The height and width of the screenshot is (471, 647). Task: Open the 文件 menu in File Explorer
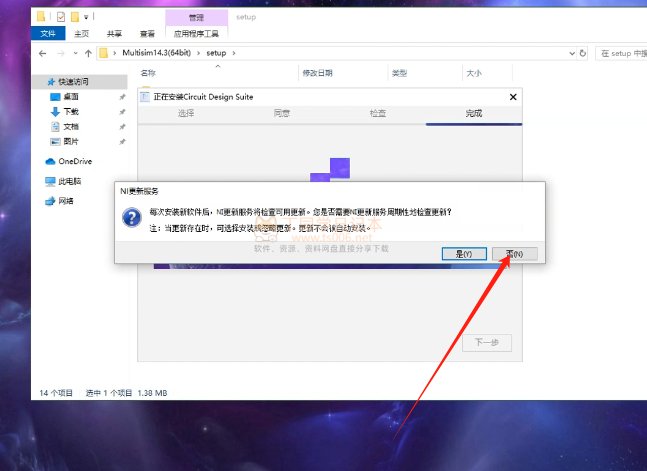(x=48, y=33)
